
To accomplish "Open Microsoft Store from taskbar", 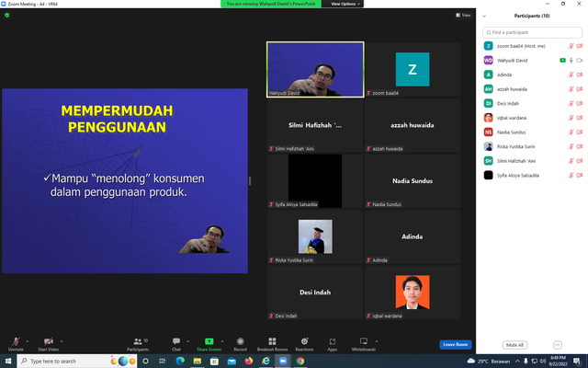I will tap(214, 361).
